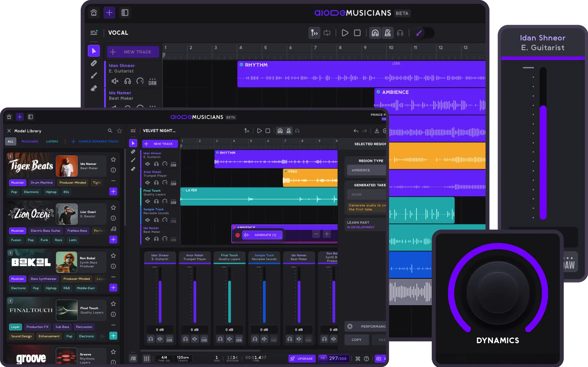Open the mixer icon in bottom bar

click(147, 359)
